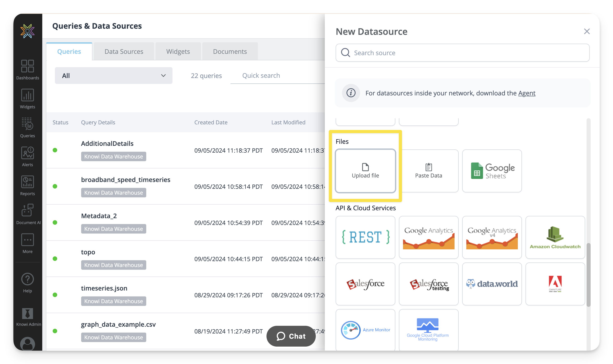The image size is (613, 364).
Task: Click the Status column header
Action: click(x=60, y=122)
